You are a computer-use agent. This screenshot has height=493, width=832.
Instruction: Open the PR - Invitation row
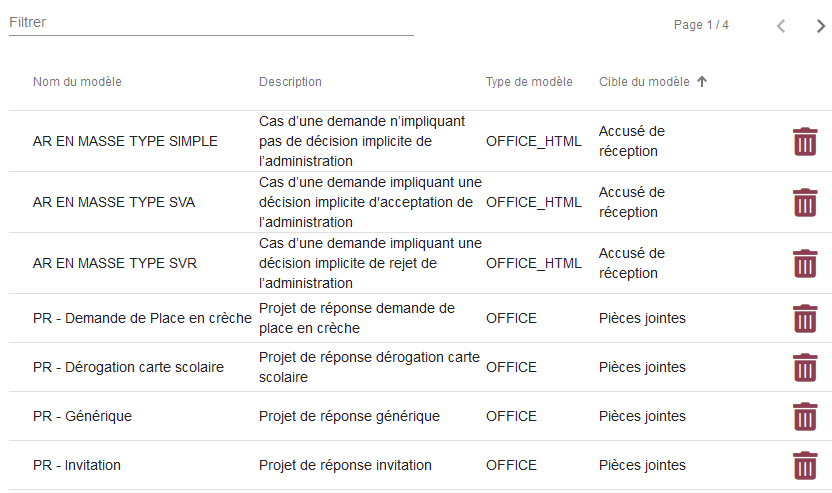[x=76, y=465]
